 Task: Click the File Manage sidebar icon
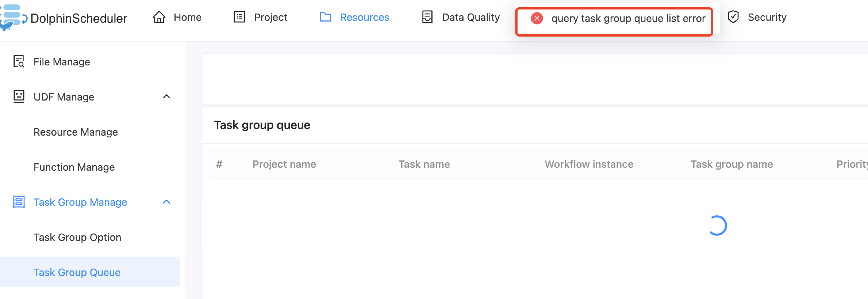[19, 62]
